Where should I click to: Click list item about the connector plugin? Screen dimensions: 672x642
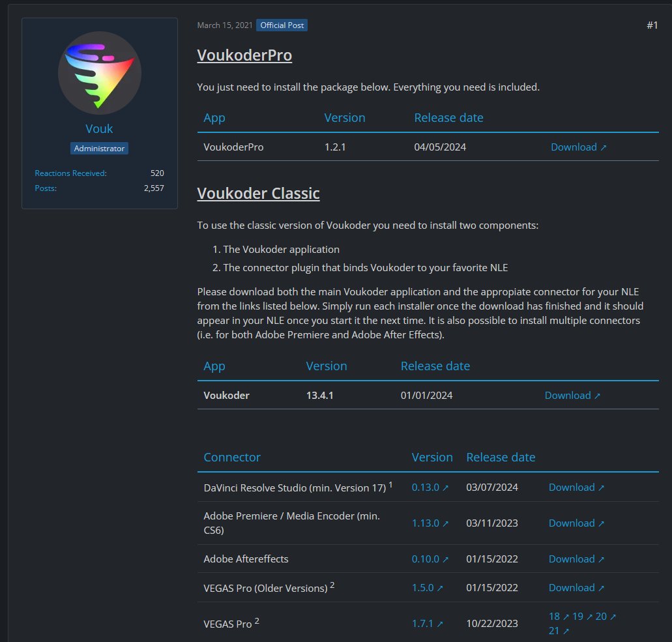[366, 267]
